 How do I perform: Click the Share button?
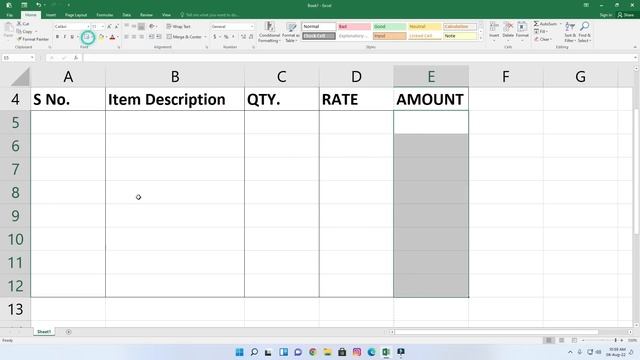point(626,15)
